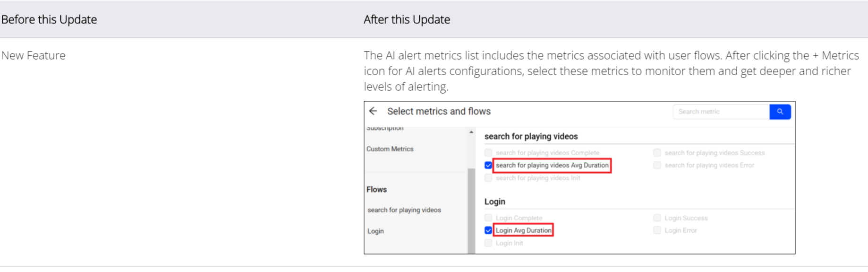Viewport: 868px width, 272px height.
Task: Check search for playing videos Success
Action: (657, 153)
